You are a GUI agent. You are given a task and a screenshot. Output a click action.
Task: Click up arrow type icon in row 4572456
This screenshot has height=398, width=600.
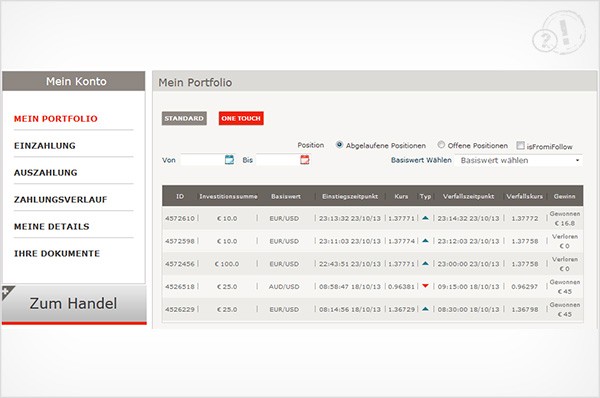click(x=425, y=263)
